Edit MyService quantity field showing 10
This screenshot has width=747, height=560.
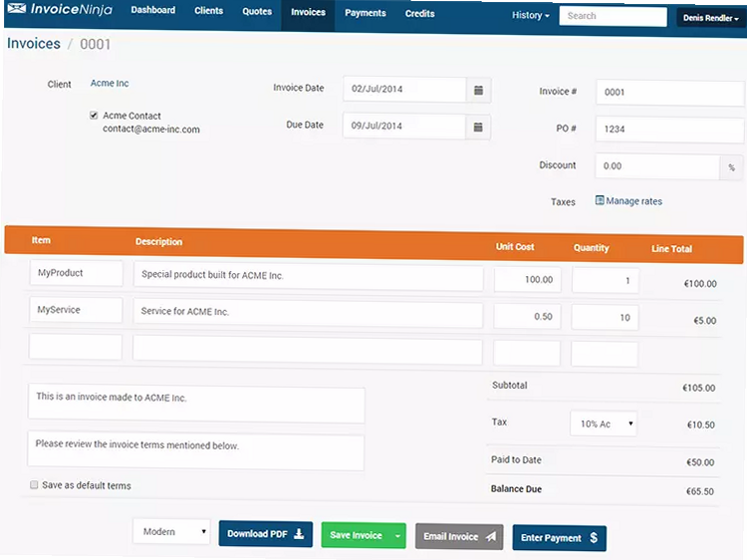point(605,318)
